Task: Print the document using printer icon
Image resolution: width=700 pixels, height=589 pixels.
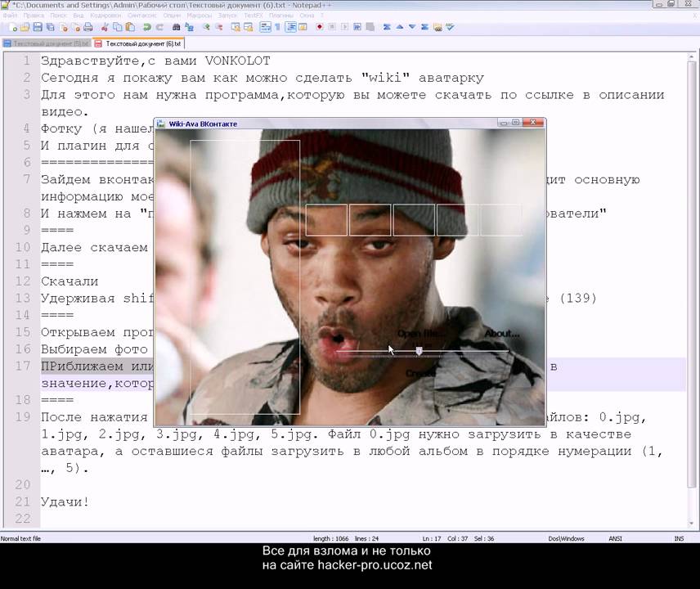Action: [88, 27]
